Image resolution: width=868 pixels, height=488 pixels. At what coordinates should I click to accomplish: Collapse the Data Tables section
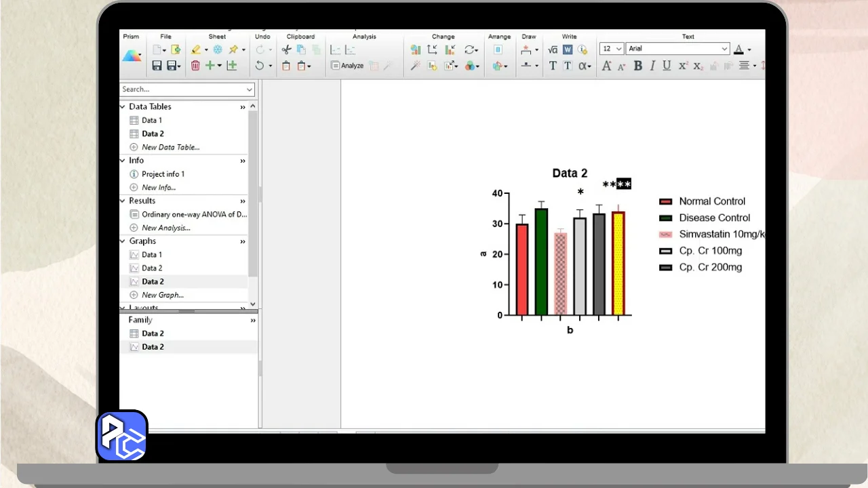123,106
